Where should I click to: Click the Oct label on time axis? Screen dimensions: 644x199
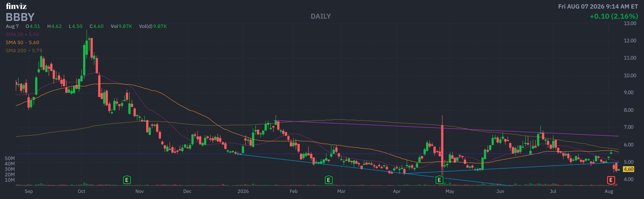pos(82,191)
